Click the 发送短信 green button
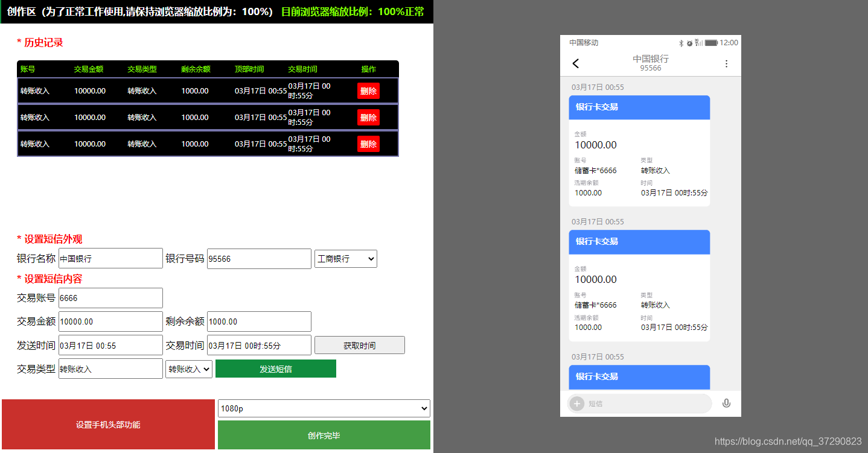 pyautogui.click(x=276, y=369)
